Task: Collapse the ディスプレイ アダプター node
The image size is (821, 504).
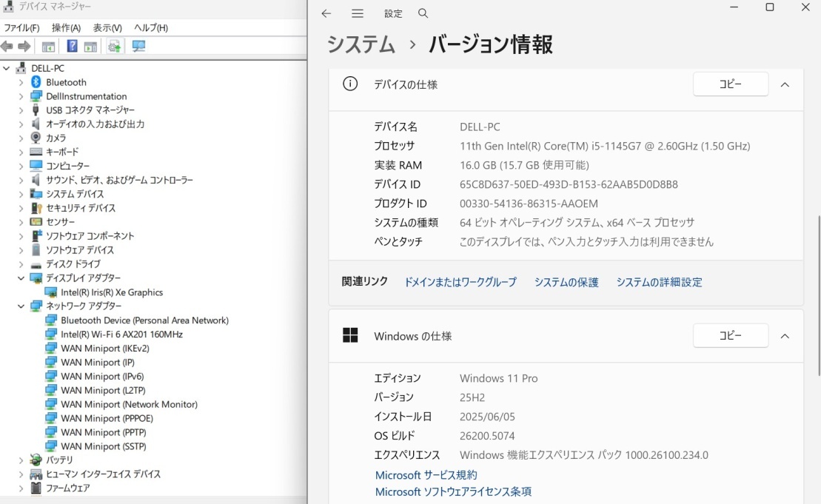Action: 21,278
